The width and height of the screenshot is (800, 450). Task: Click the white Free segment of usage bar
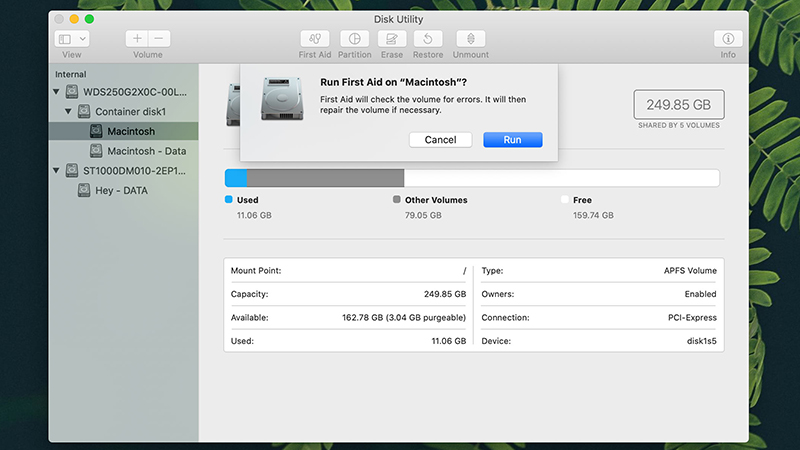tap(562, 178)
